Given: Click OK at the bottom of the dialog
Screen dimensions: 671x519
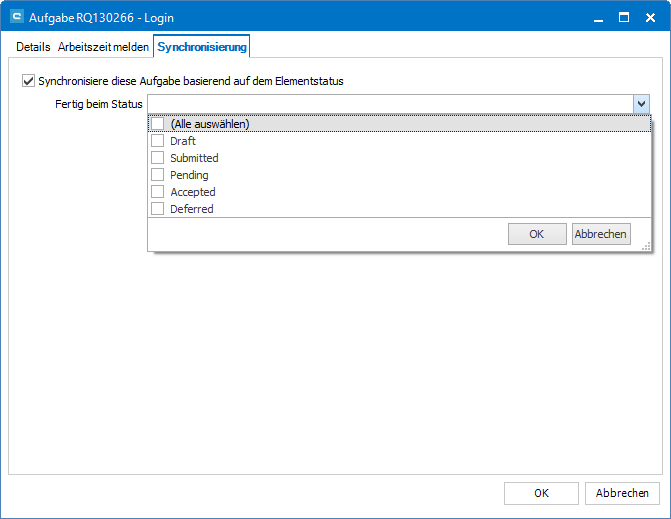Looking at the screenshot, I should click(541, 493).
